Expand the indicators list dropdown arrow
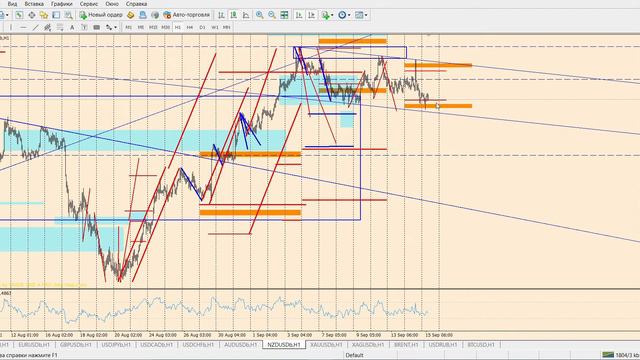 (332, 15)
